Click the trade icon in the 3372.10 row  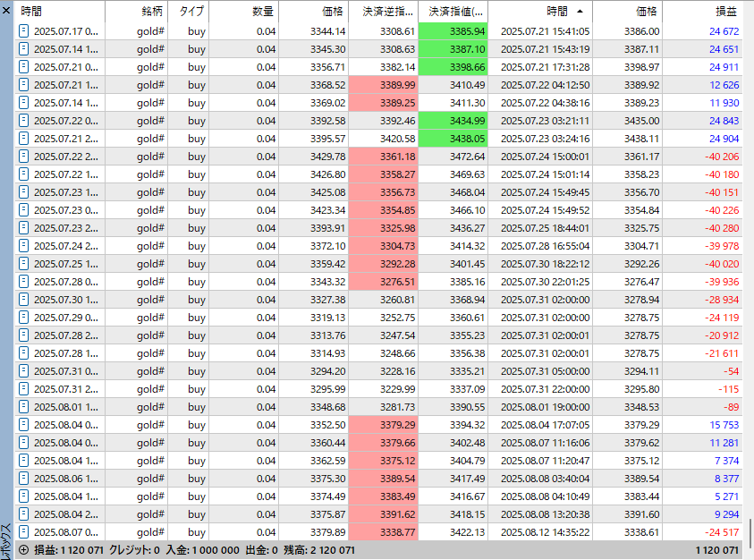click(23, 246)
